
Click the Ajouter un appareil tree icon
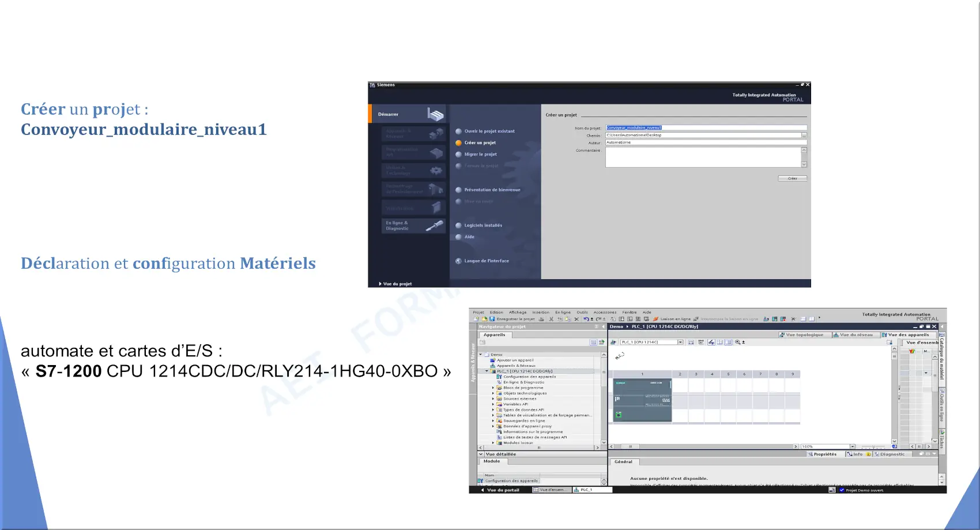tap(493, 360)
